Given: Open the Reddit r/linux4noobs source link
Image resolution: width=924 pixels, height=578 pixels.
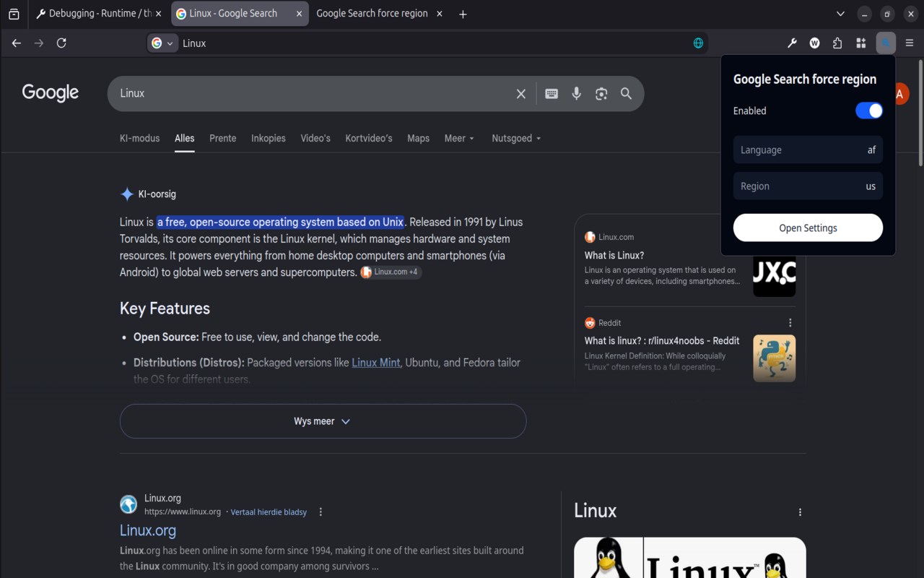Looking at the screenshot, I should click(662, 341).
